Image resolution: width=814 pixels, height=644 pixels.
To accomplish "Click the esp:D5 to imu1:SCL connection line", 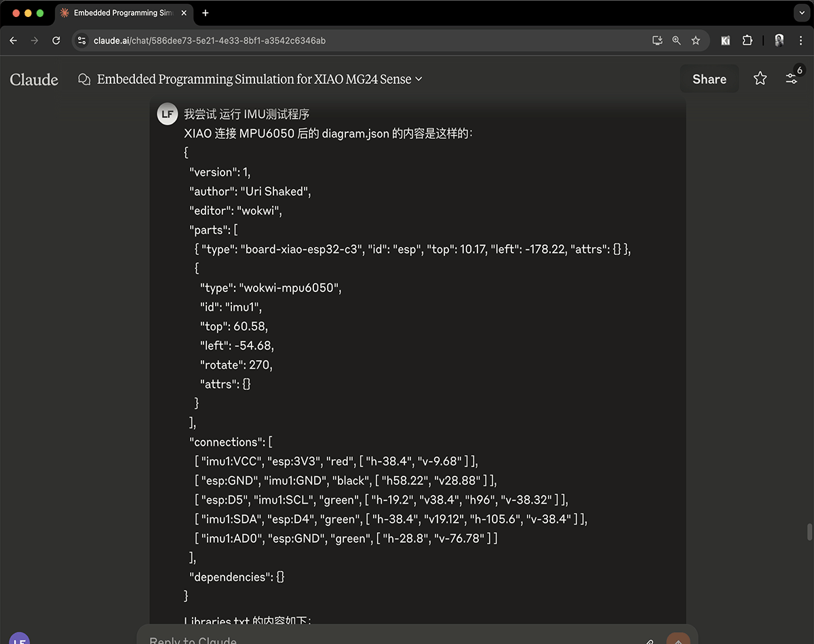I will pyautogui.click(x=381, y=500).
